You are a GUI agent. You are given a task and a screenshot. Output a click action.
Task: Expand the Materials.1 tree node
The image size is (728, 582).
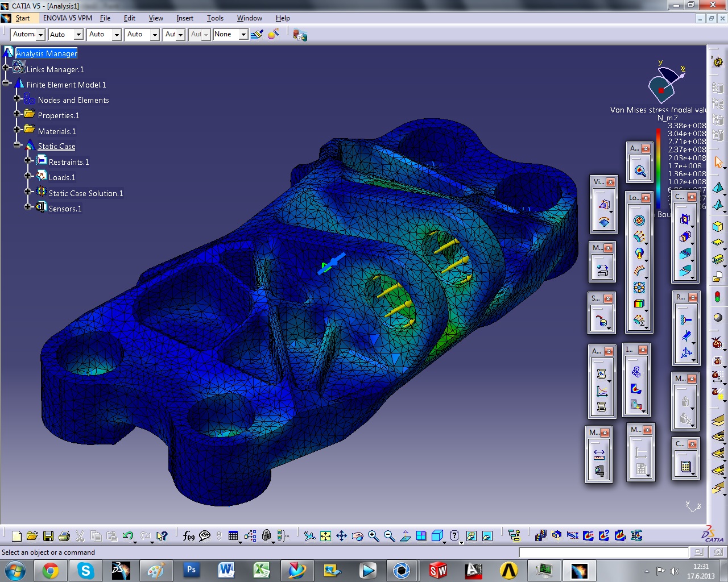pos(17,129)
